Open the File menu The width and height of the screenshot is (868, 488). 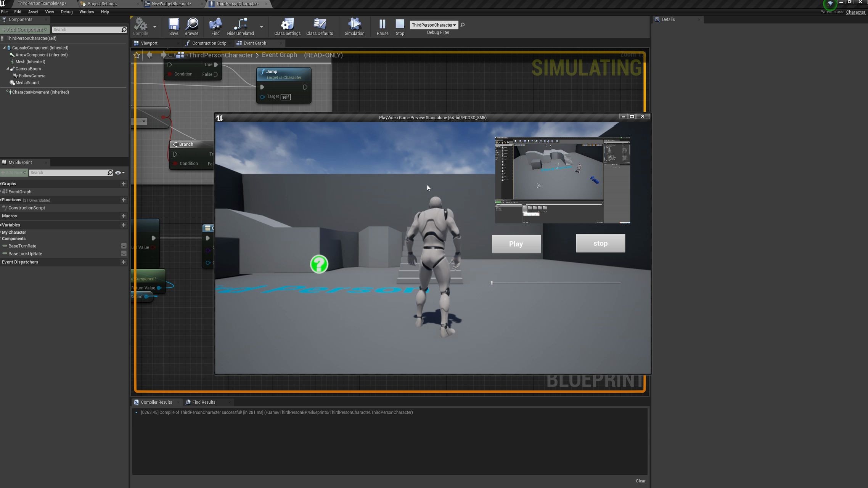(4, 12)
